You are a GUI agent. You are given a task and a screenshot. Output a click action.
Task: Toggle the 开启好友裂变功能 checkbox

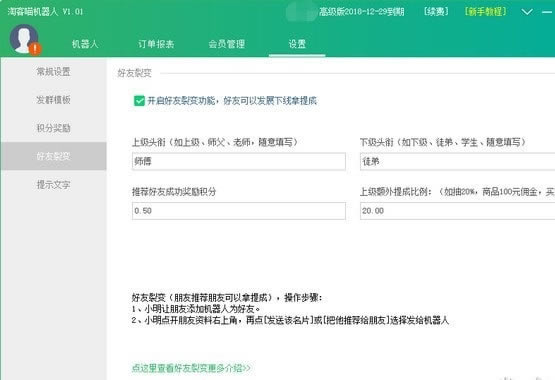(139, 101)
